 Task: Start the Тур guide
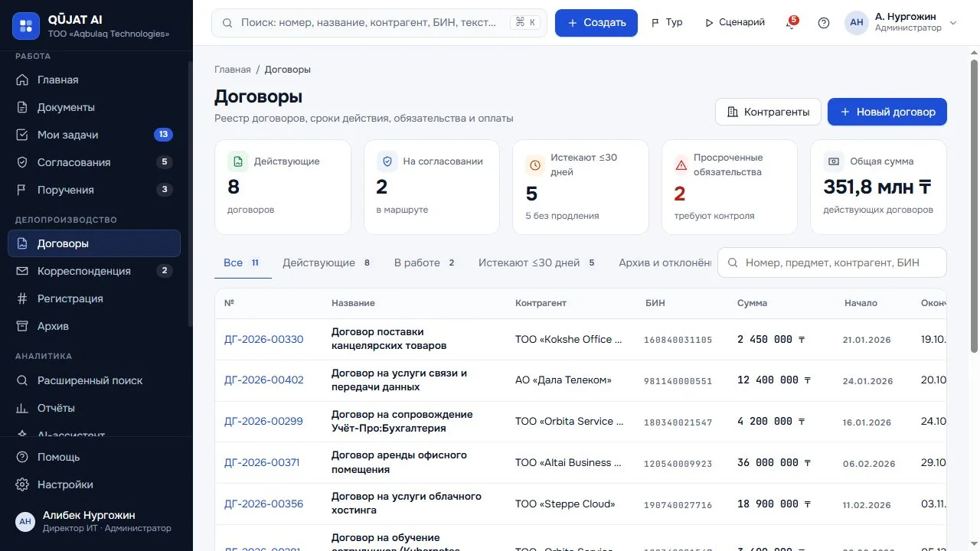click(667, 23)
